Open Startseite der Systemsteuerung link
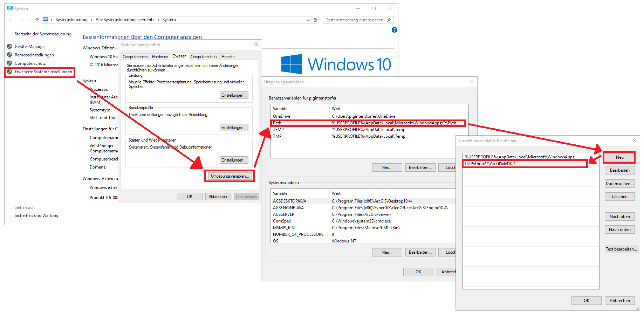Image resolution: width=644 pixels, height=315 pixels. [43, 34]
